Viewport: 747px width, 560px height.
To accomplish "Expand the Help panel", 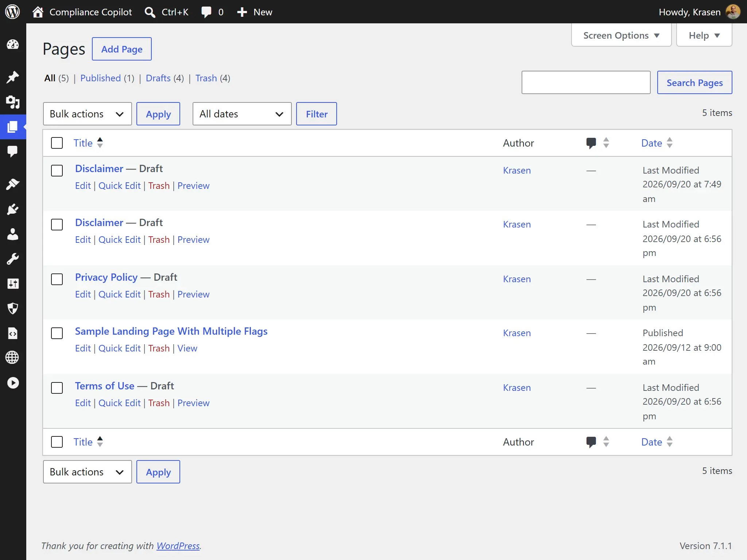I will (x=704, y=35).
